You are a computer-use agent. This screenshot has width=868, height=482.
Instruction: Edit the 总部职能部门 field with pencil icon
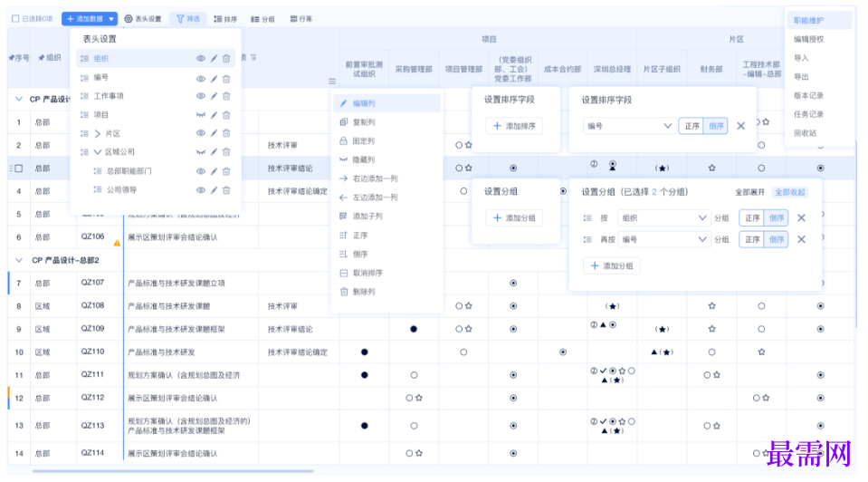[x=214, y=171]
